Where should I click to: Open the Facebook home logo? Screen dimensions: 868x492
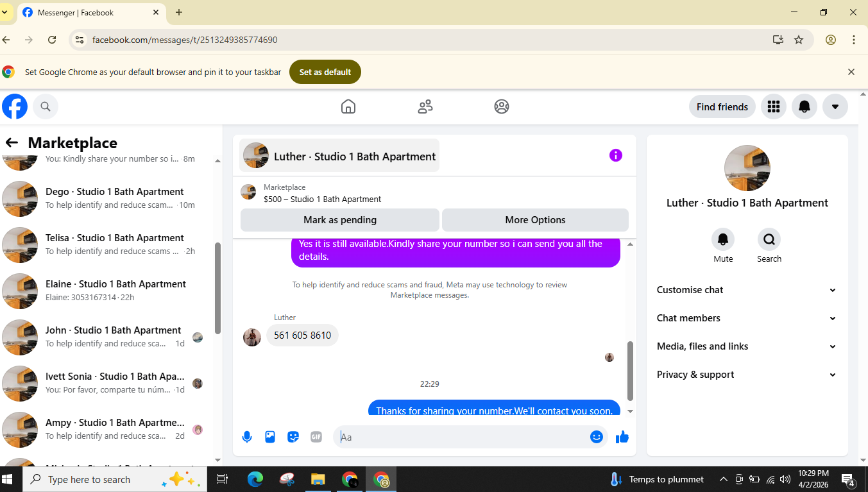coord(15,106)
